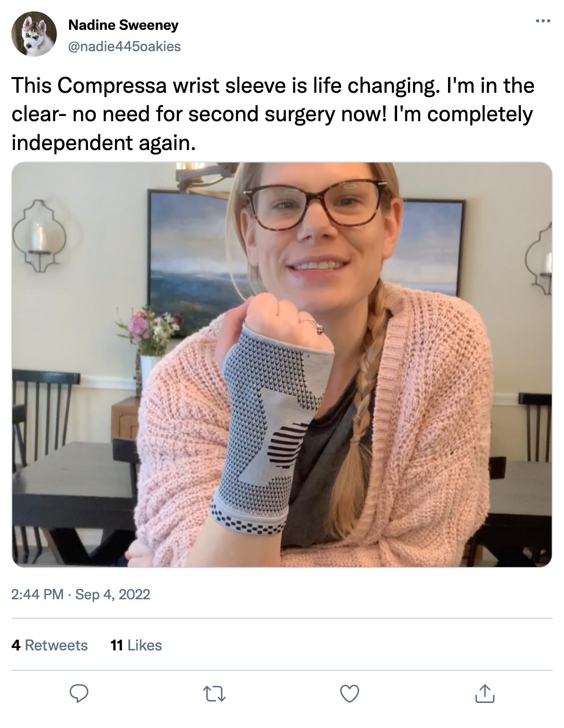564x728 pixels.
Task: Click the left wall candle sconce in photo
Action: point(39,237)
